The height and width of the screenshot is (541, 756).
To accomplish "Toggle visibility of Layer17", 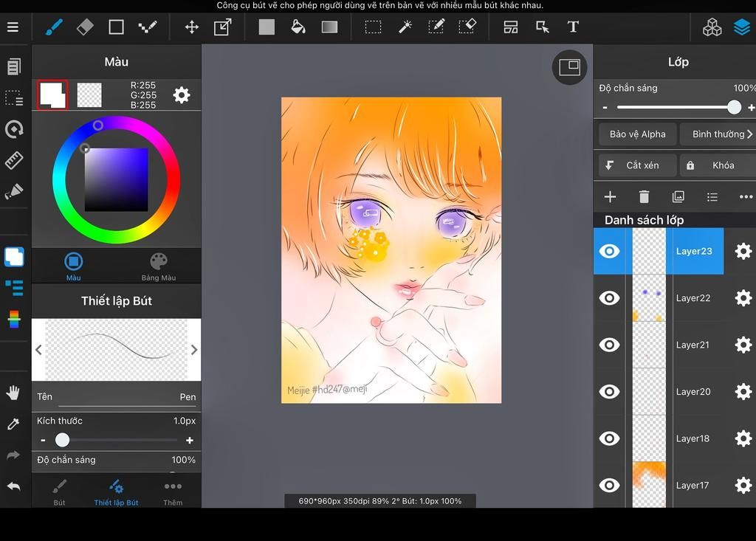I will tap(609, 485).
